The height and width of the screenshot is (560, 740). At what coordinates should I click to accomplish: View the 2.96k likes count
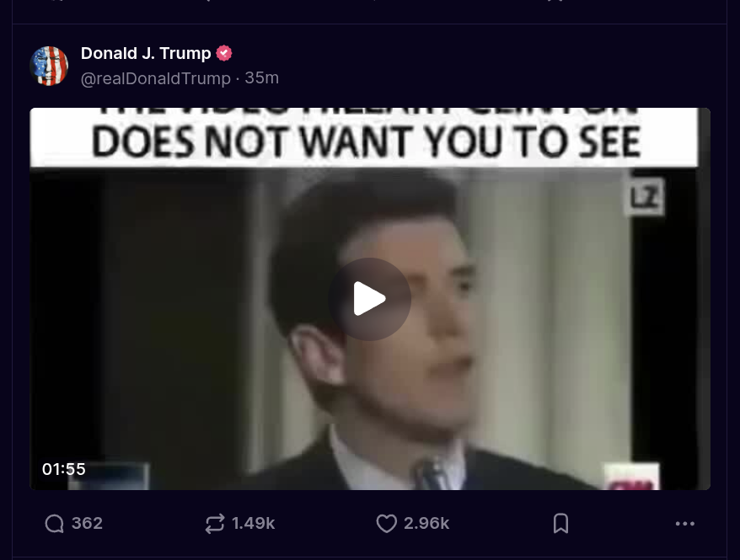(x=426, y=523)
